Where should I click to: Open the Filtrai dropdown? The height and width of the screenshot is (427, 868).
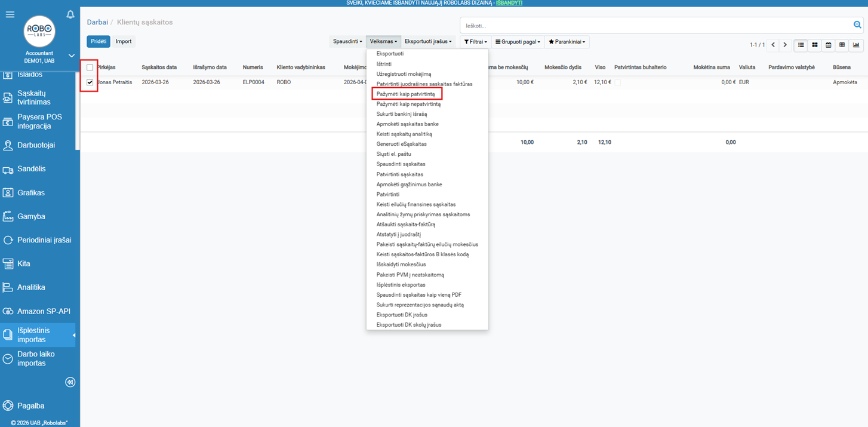tap(476, 42)
